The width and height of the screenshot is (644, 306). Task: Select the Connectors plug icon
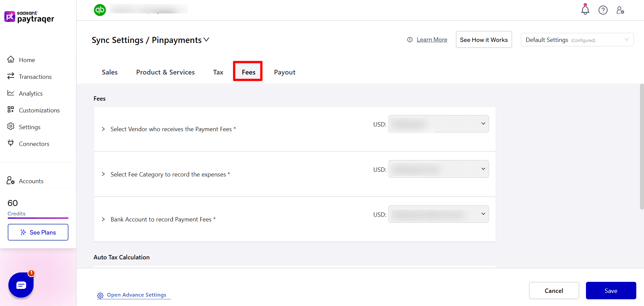[x=11, y=143]
